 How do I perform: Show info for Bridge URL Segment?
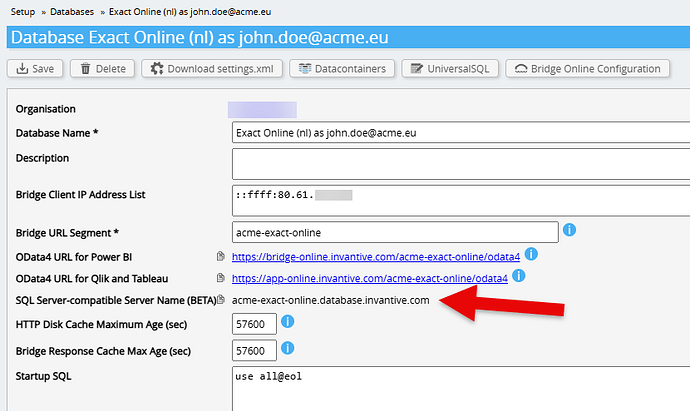click(569, 230)
